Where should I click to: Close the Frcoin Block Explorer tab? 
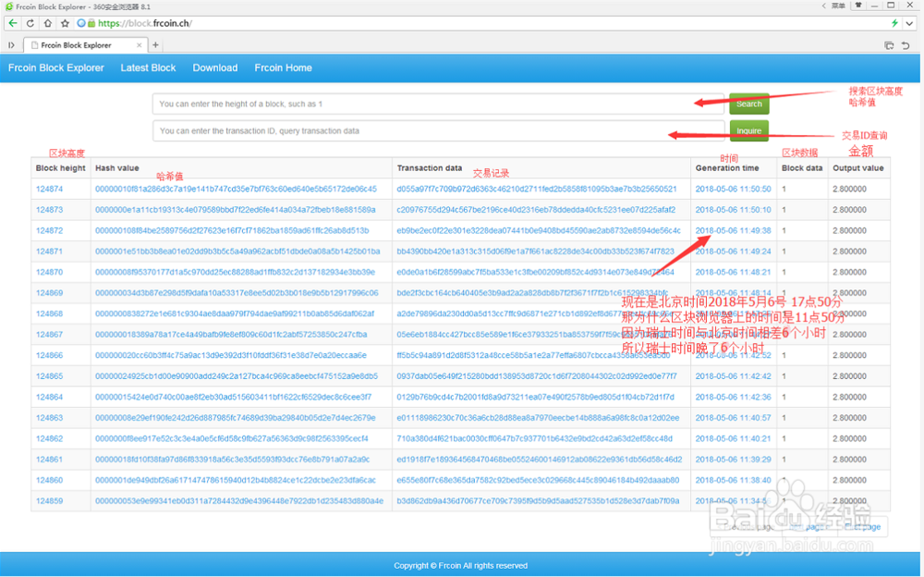tap(140, 44)
